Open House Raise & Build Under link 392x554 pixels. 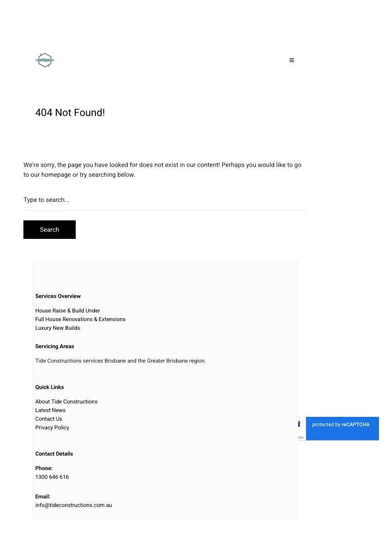[68, 311]
